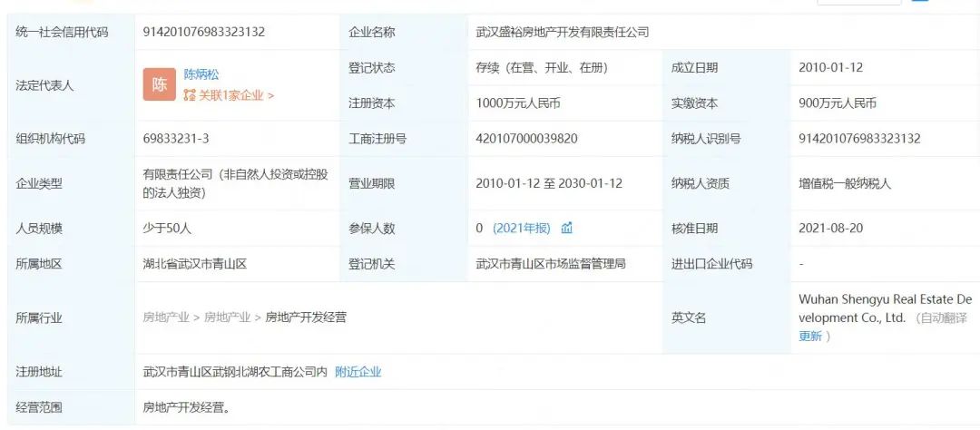The image size is (980, 430).
Task: Click the related-enterprise network icon beside 关联1家企业
Action: click(190, 95)
